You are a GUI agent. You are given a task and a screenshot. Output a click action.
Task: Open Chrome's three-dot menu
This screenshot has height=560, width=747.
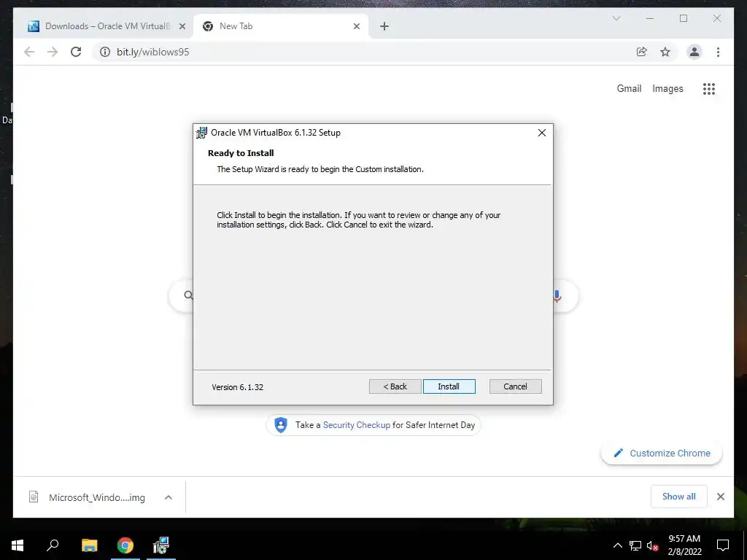click(x=718, y=52)
